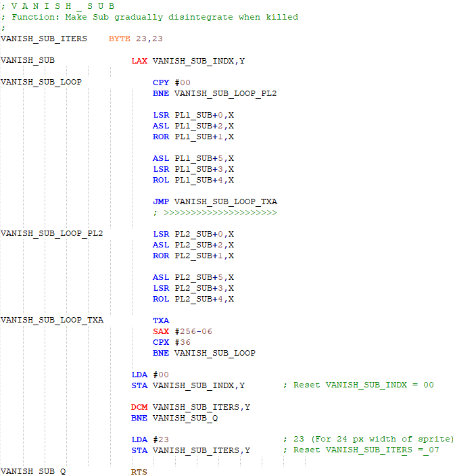Click the 'V A N I S H _ S U B' header comment

pyautogui.click(x=57, y=6)
